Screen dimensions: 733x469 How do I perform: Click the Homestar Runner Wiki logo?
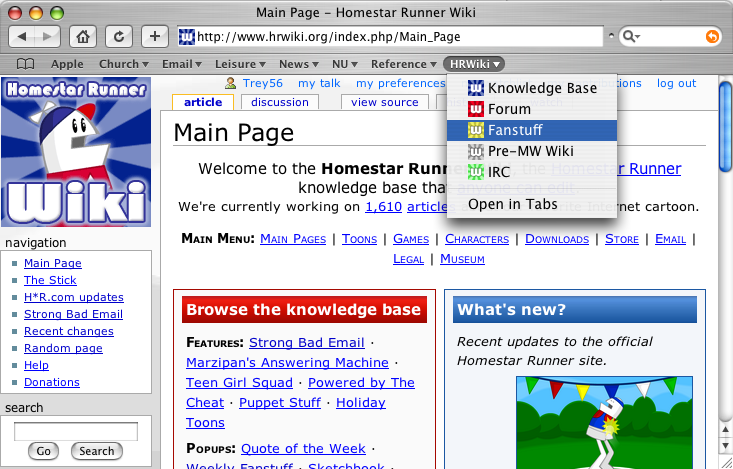pos(76,152)
